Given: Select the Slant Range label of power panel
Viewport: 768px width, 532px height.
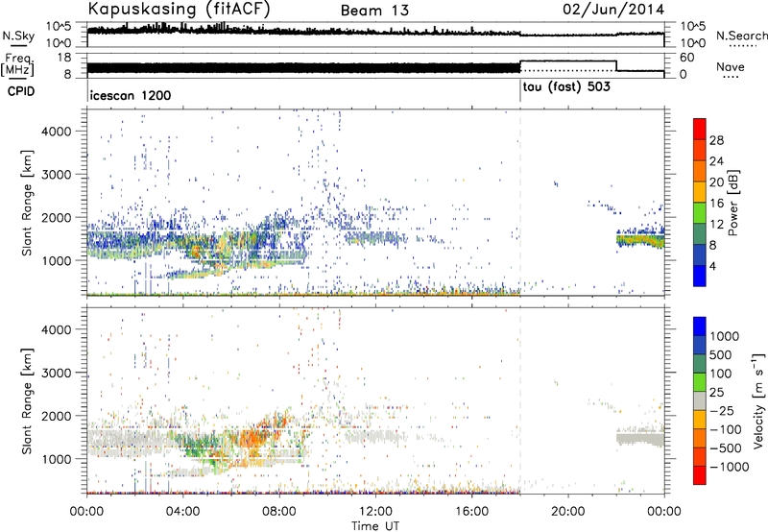Looking at the screenshot, I should 27,203.
